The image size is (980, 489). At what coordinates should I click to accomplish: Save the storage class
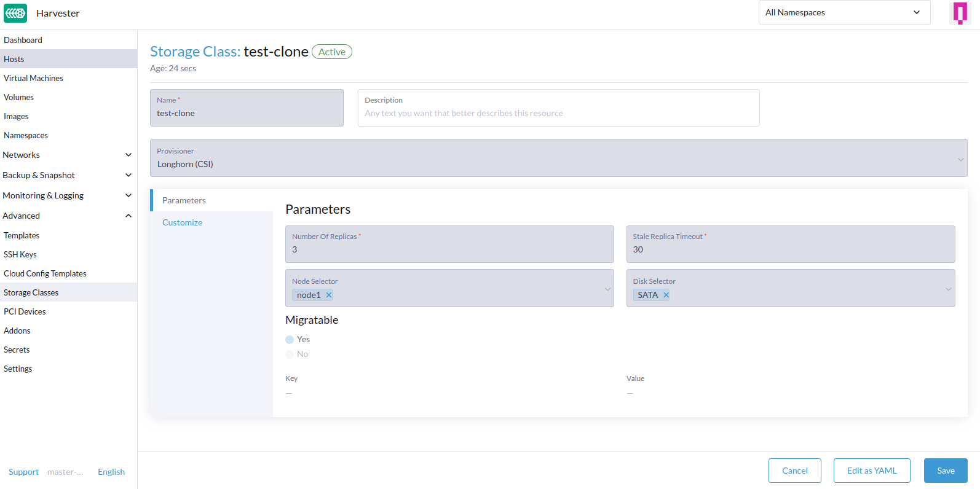(946, 471)
